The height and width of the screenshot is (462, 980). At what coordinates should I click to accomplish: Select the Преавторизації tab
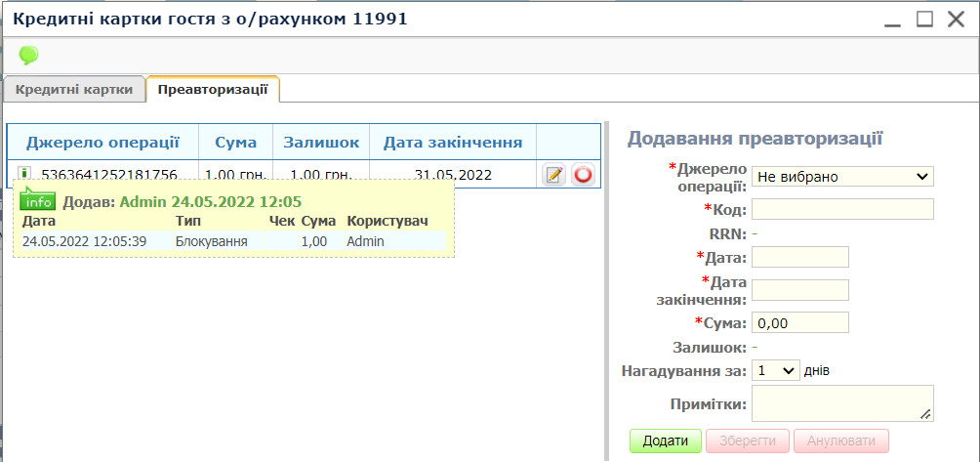(213, 89)
